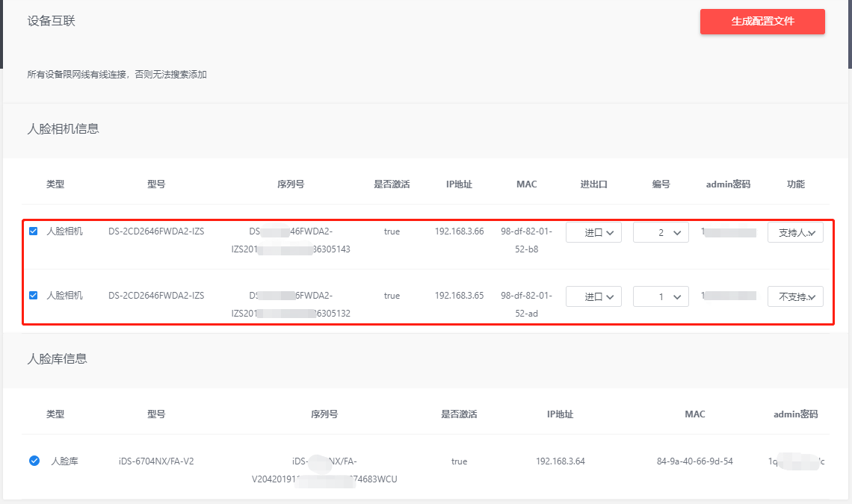Click the 生成配置文件 button

pyautogui.click(x=762, y=21)
